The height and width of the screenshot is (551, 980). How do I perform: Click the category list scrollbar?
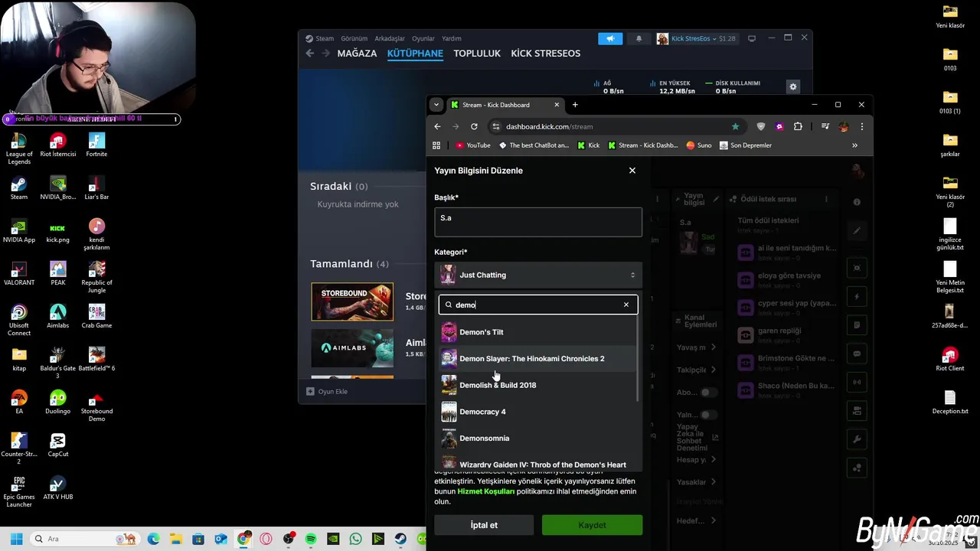[639, 359]
